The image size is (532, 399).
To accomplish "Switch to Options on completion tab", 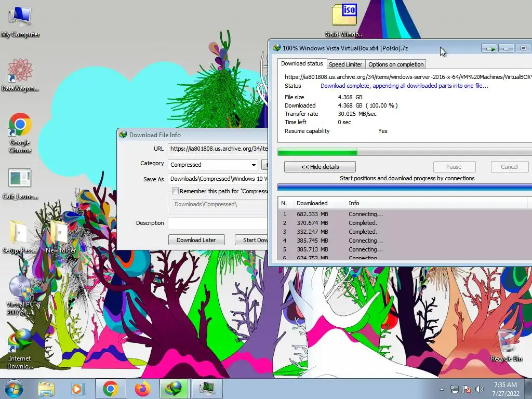I will 396,64.
